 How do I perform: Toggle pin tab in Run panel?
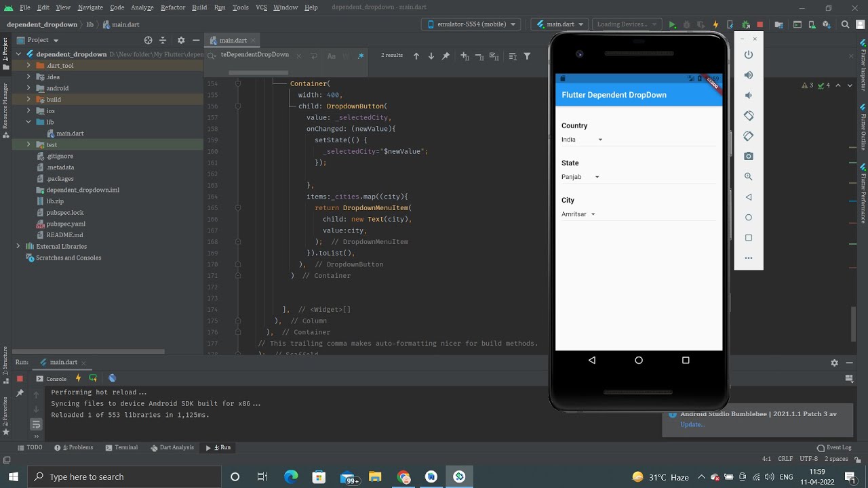point(20,393)
